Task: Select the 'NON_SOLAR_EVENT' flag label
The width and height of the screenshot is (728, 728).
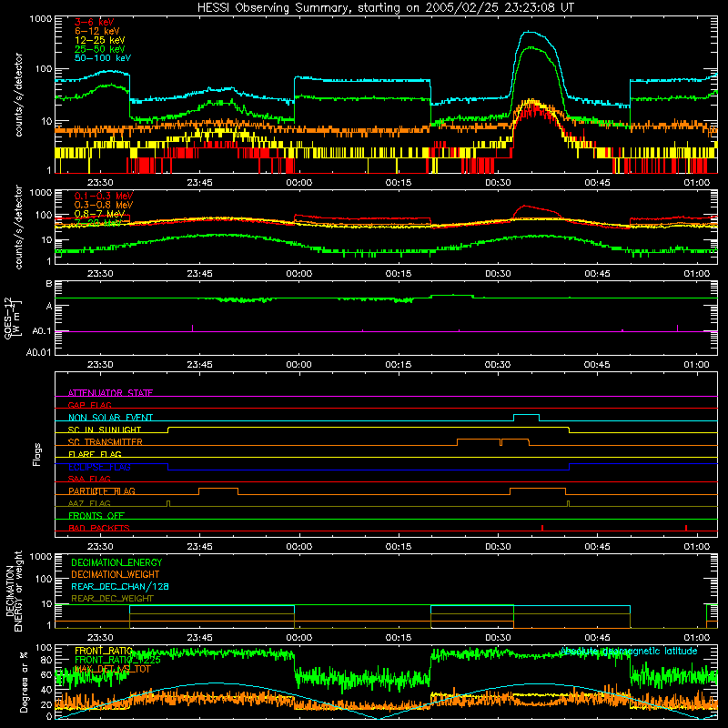Action: click(x=110, y=418)
